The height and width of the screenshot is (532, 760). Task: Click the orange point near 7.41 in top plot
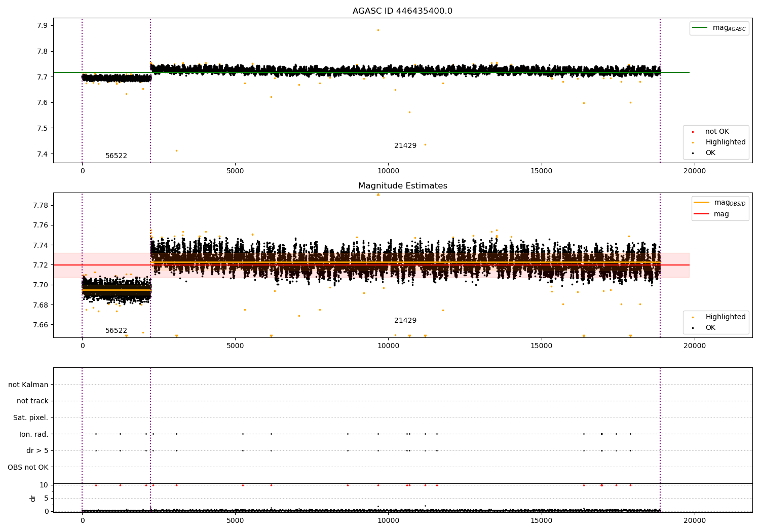[176, 150]
